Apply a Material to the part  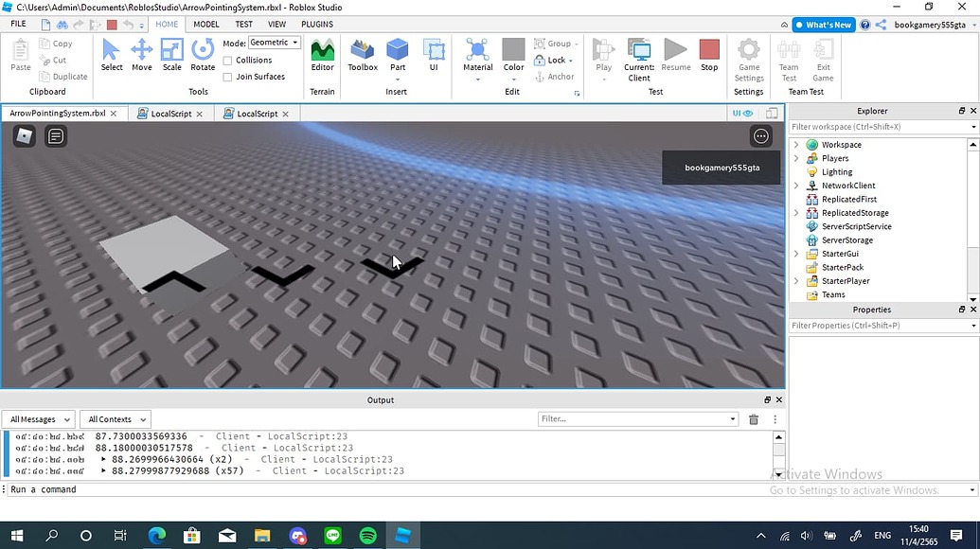click(x=477, y=59)
